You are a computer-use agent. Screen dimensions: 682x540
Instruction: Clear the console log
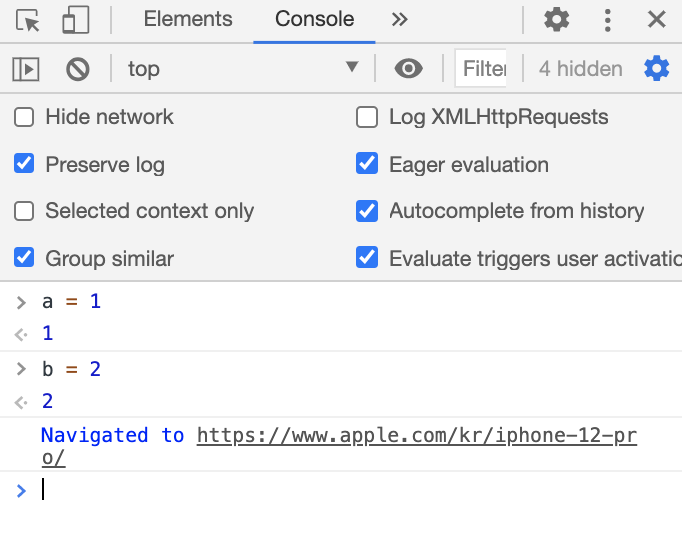tap(77, 69)
